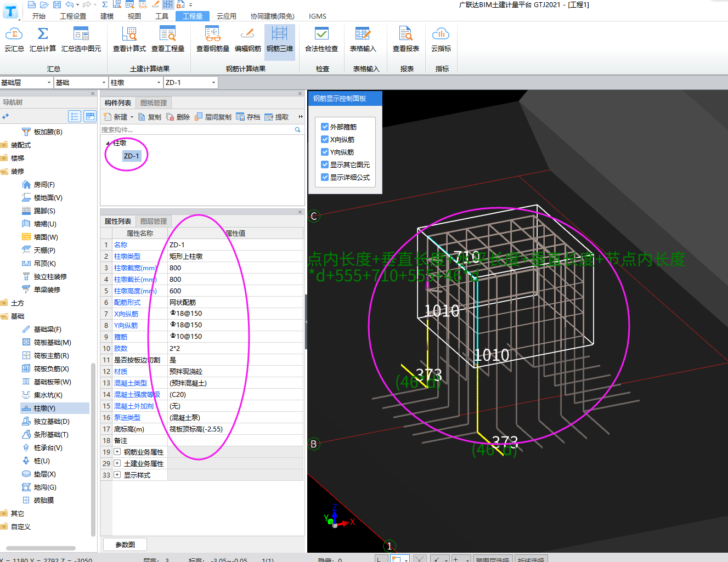This screenshot has height=562, width=728.
Task: Click 折线选择 button in status bar
Action: click(x=531, y=559)
